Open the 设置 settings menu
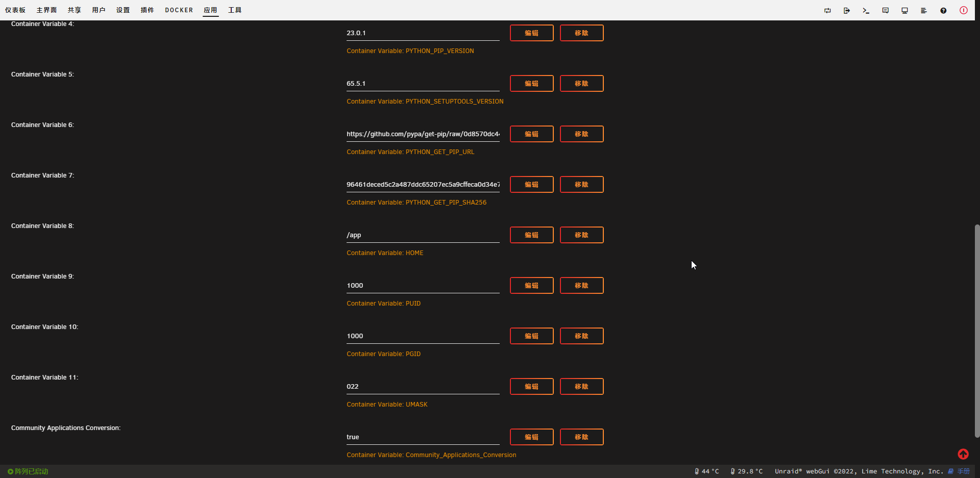 tap(123, 10)
